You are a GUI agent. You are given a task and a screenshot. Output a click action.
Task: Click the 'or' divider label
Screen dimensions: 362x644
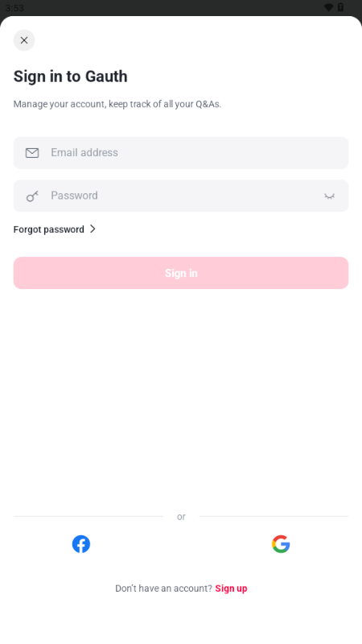coord(181,517)
